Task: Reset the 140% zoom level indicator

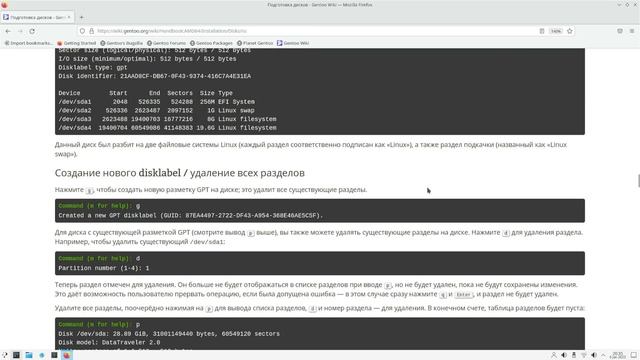Action: [556, 31]
